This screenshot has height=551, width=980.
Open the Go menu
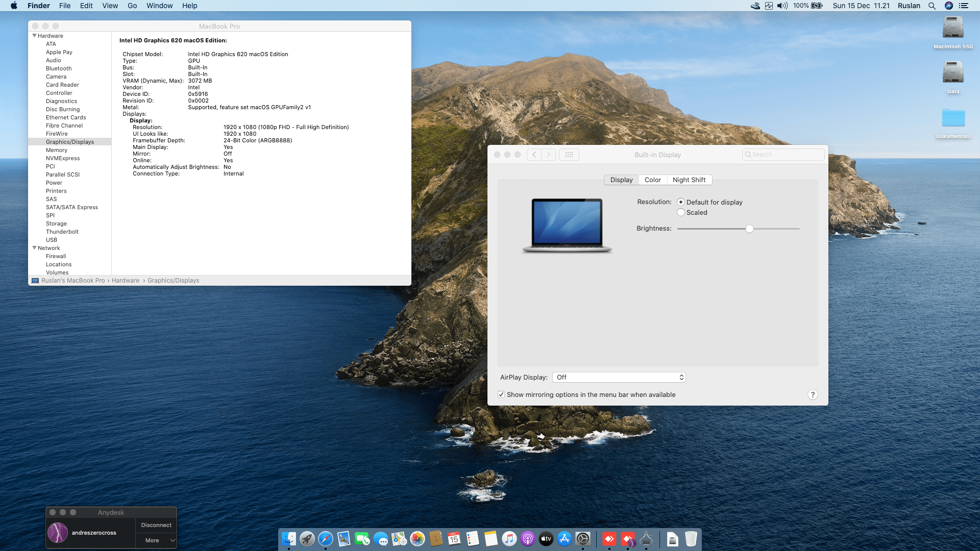point(132,6)
